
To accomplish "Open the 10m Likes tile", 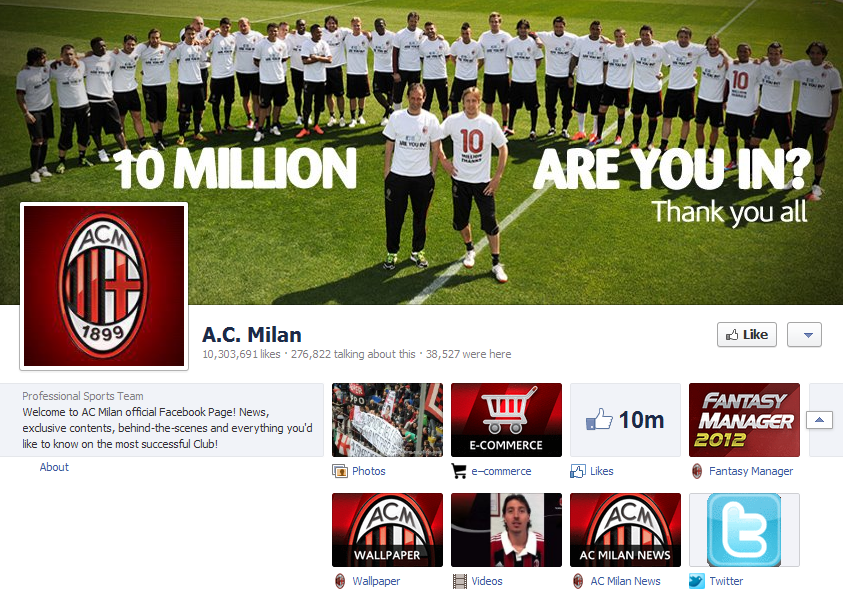I will click(625, 420).
